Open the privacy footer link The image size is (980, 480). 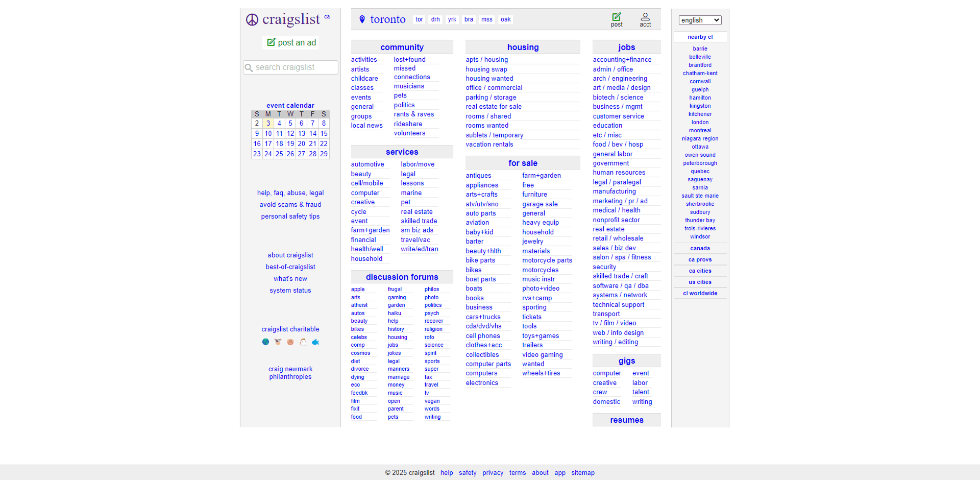tap(493, 473)
